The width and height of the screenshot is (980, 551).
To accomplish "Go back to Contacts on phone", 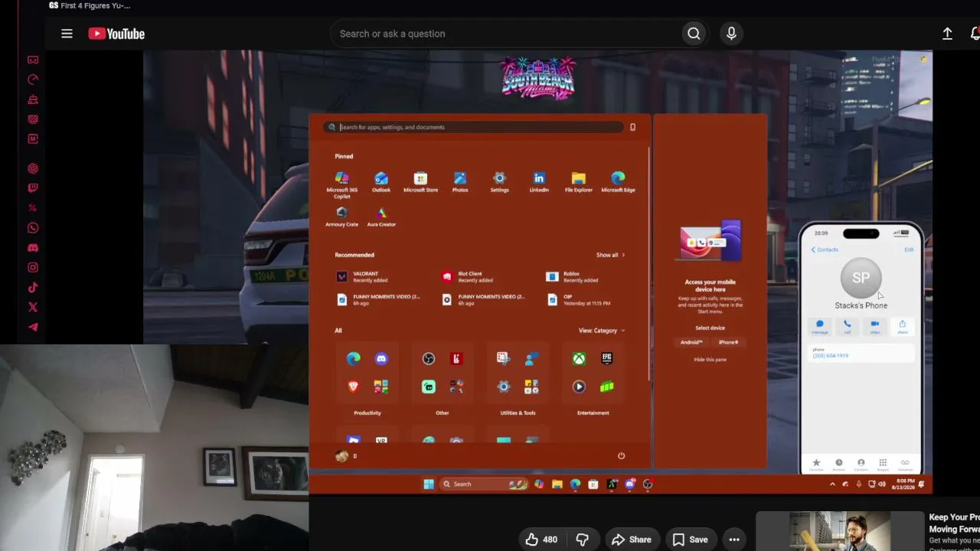I will coord(825,249).
